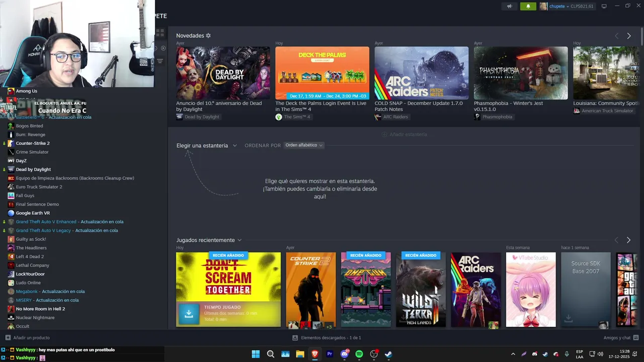Show hidden system tray icons

click(513, 354)
